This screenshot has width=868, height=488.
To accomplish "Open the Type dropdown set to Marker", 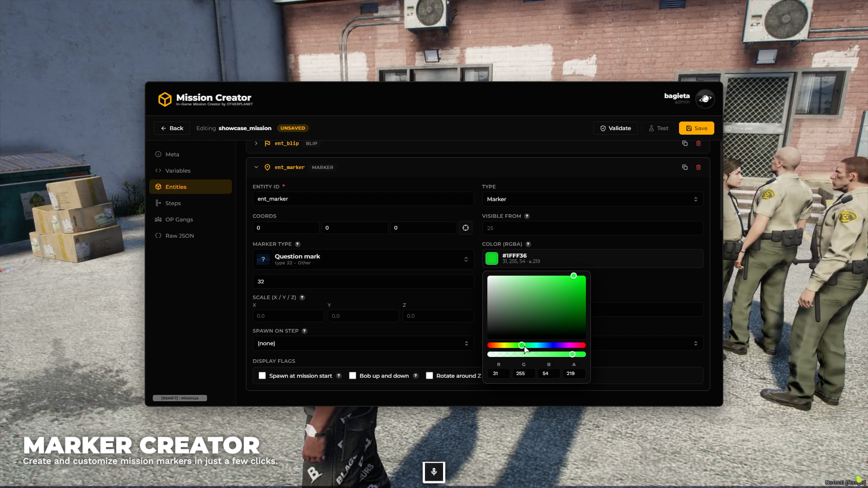I will coord(592,199).
